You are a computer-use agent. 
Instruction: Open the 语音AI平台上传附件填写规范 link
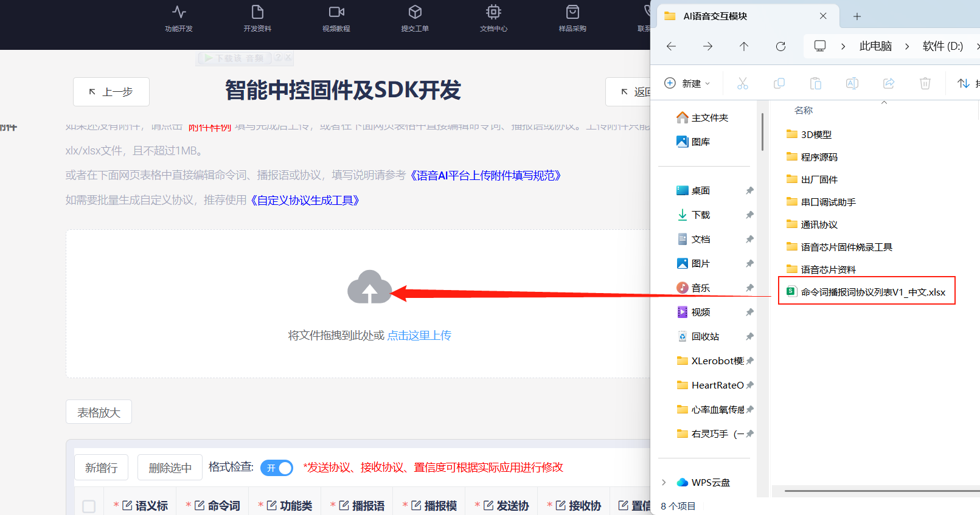pyautogui.click(x=484, y=175)
